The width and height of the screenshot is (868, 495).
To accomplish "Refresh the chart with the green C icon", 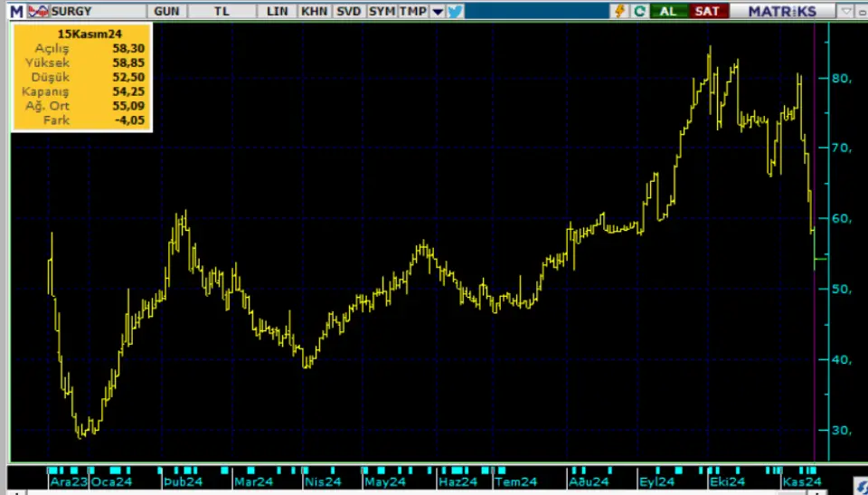I will [640, 11].
